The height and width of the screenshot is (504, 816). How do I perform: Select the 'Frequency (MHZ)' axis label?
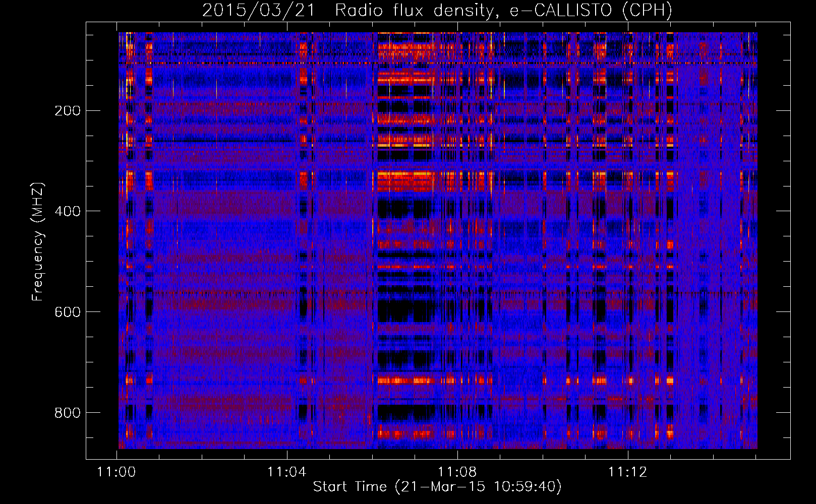(38, 241)
